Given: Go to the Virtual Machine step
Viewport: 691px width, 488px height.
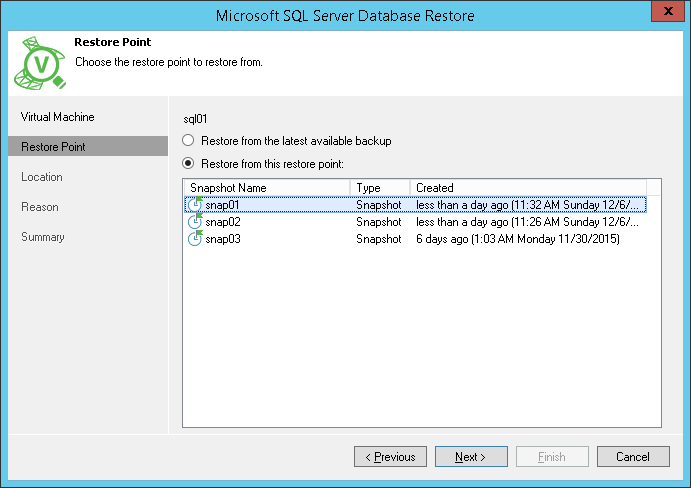Looking at the screenshot, I should [x=58, y=117].
